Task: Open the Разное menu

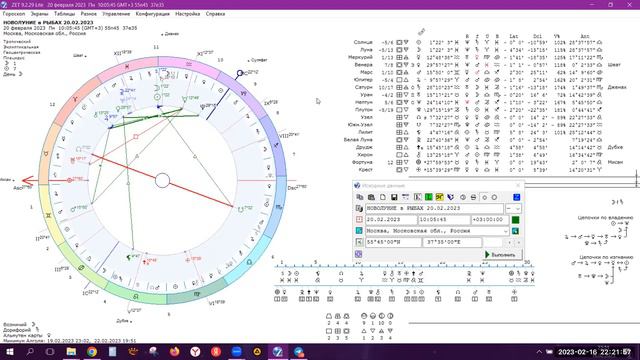Action: pos(89,14)
